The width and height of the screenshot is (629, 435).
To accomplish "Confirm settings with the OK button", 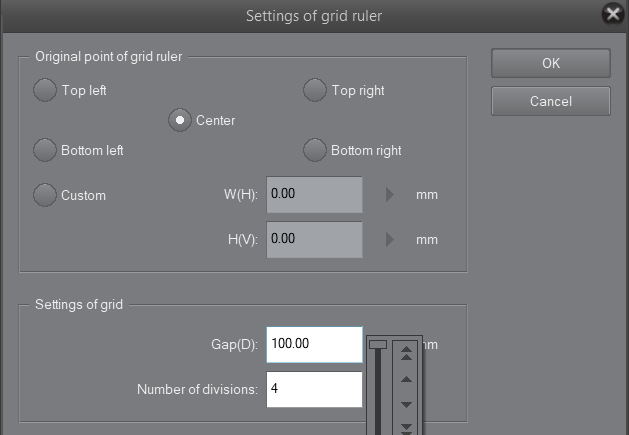I will pos(551,63).
